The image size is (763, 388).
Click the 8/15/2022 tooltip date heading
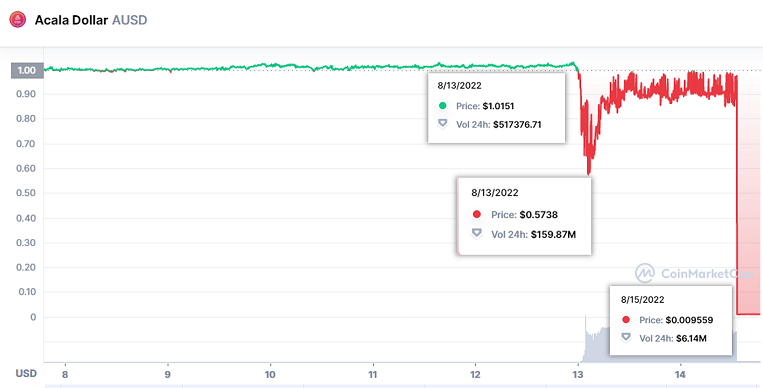tap(642, 300)
